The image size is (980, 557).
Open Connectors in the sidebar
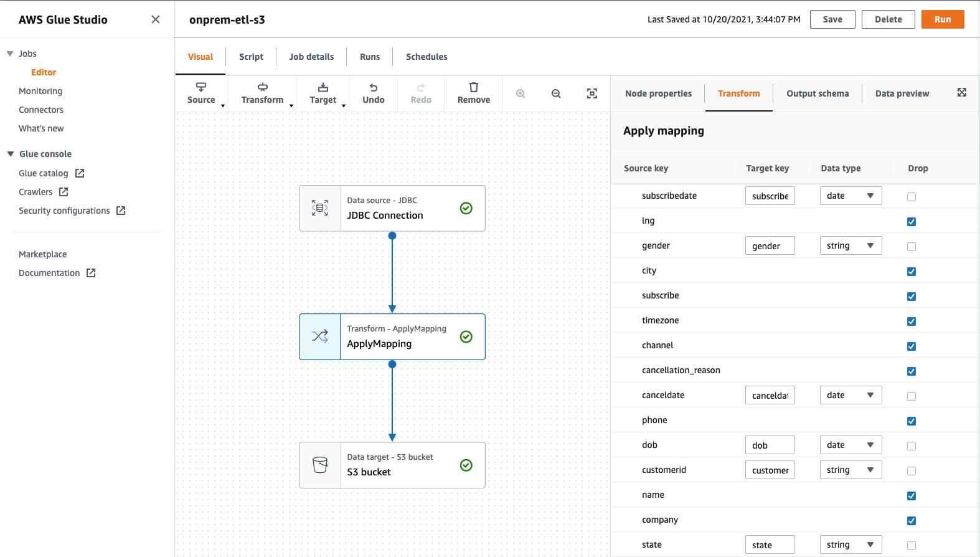pyautogui.click(x=41, y=110)
